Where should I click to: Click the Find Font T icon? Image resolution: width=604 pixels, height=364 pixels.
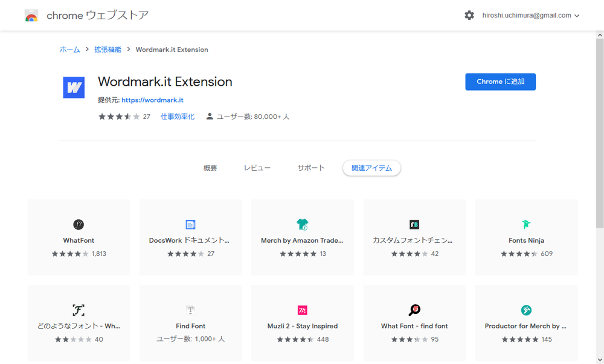coord(190,310)
